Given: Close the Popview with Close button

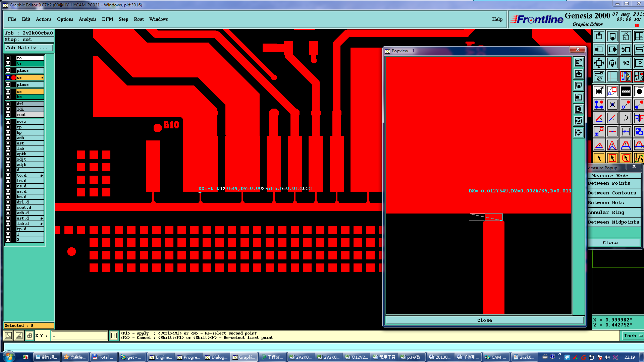Looking at the screenshot, I should 484,320.
